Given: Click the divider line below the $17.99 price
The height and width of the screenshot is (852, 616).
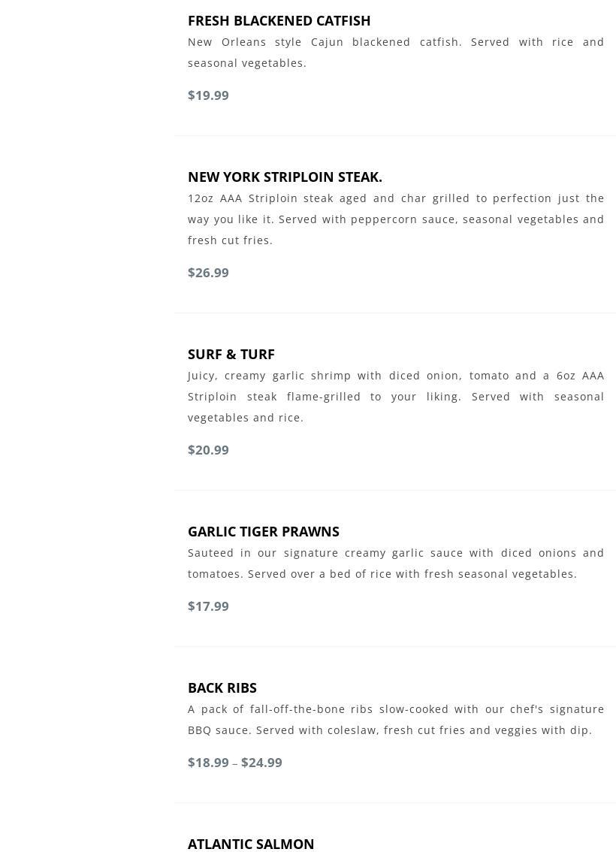Looking at the screenshot, I should coord(394,646).
